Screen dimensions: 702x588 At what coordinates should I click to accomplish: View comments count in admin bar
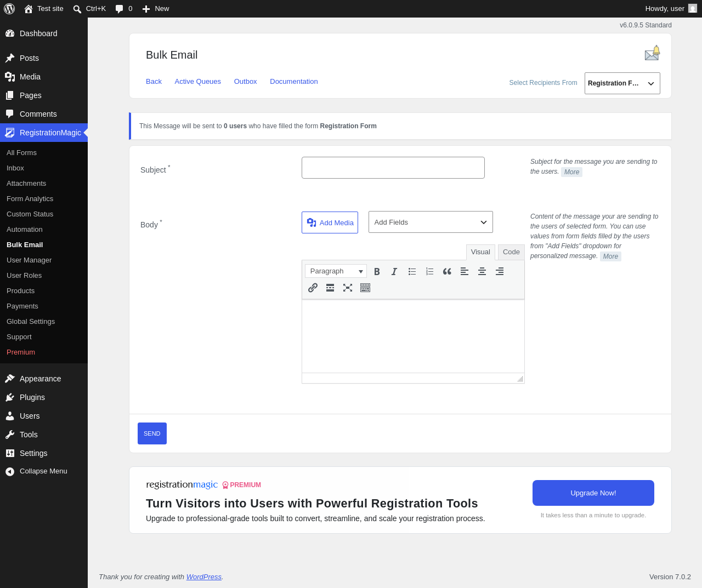click(x=124, y=9)
